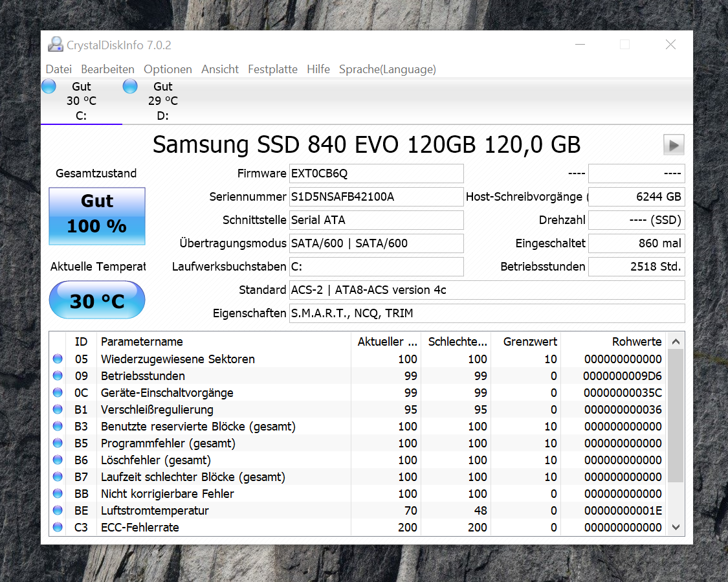
Task: Click the CrystalDiskInfo app icon in title bar
Action: [x=56, y=45]
